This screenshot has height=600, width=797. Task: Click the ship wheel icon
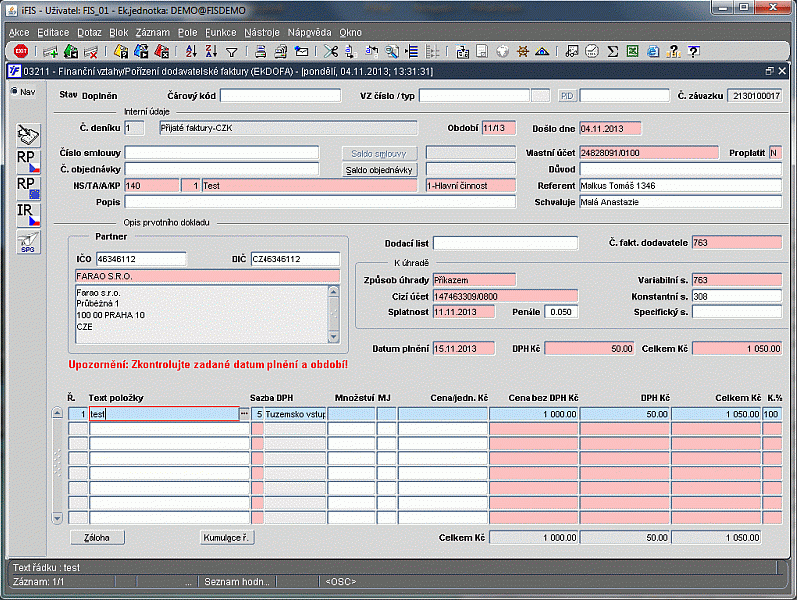[x=523, y=51]
